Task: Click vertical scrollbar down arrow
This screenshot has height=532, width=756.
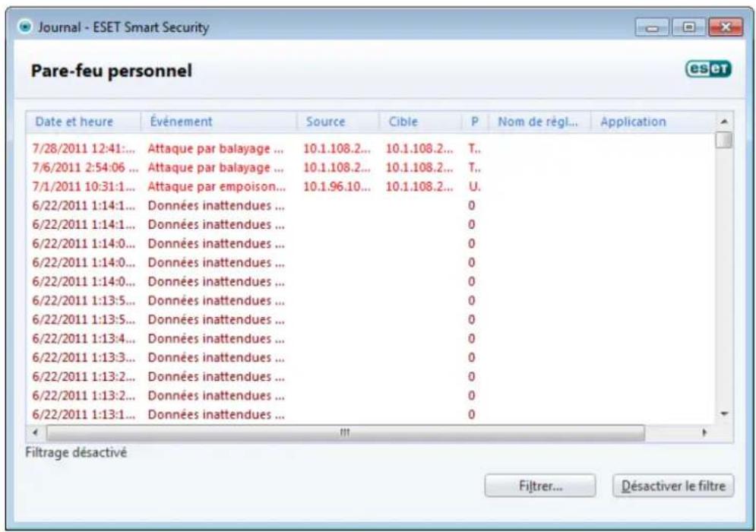Action: point(724,414)
